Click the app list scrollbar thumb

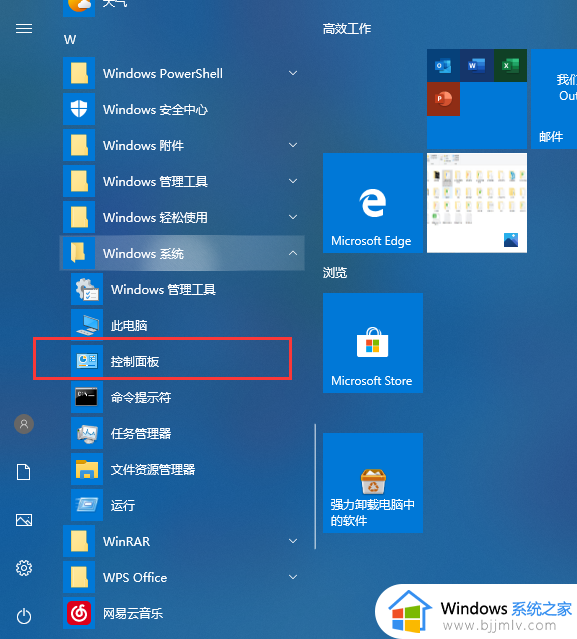click(x=315, y=487)
